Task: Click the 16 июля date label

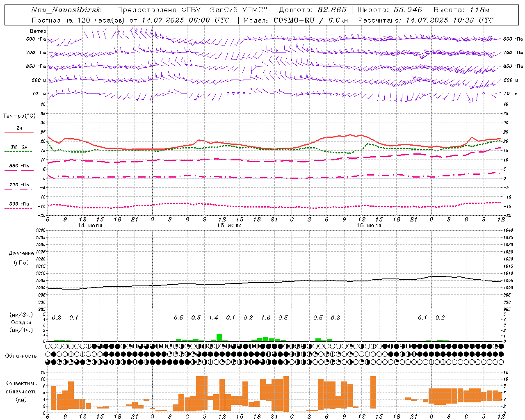Action: click(x=369, y=226)
